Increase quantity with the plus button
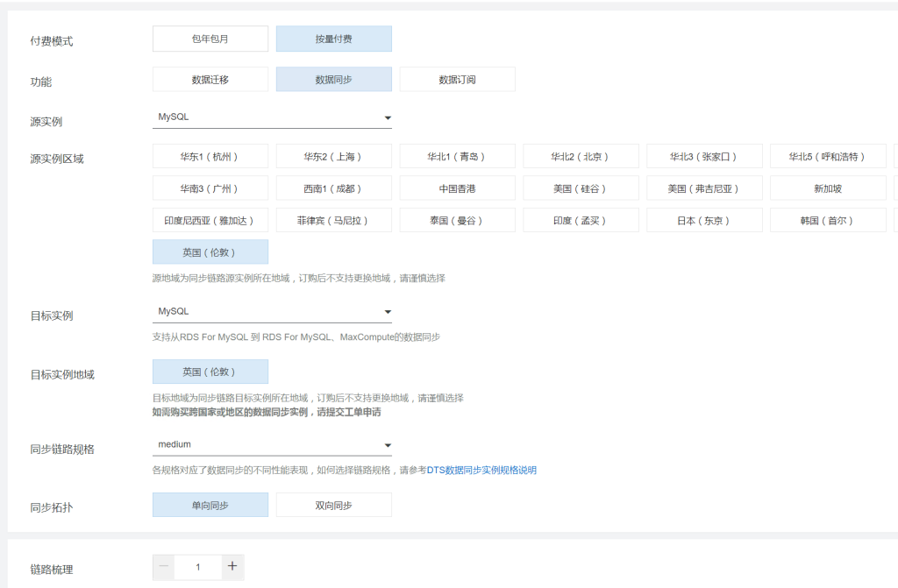This screenshot has height=588, width=898. click(232, 567)
